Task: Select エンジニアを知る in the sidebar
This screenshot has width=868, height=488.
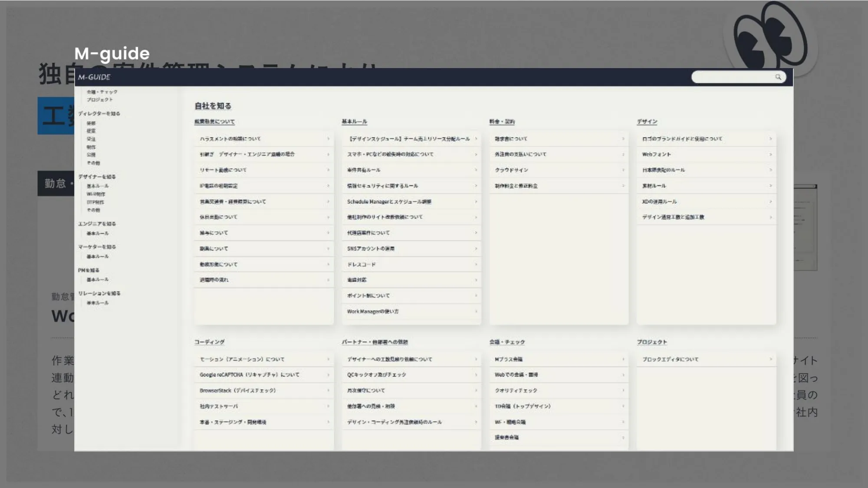Action: [97, 224]
